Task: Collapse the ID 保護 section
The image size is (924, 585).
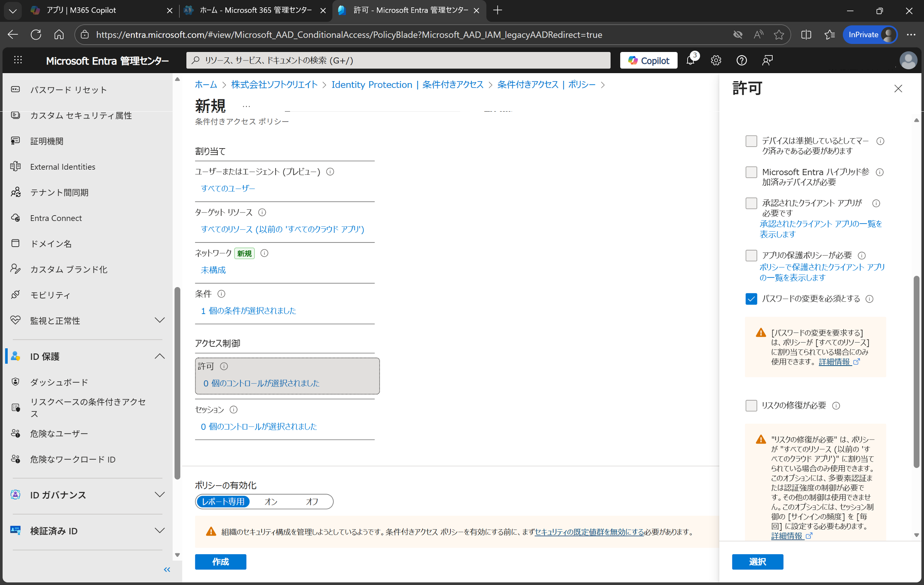Action: coord(160,356)
